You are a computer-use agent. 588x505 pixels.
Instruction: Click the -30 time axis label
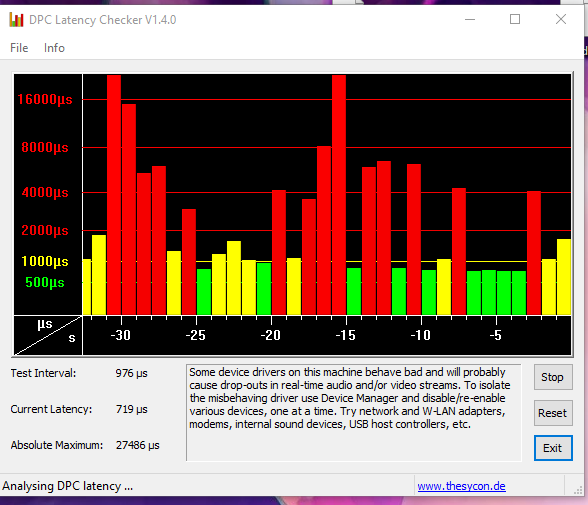coord(120,335)
